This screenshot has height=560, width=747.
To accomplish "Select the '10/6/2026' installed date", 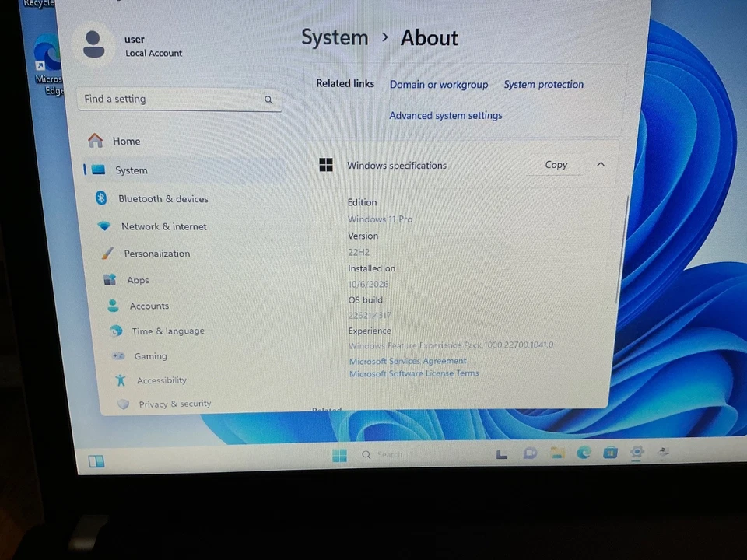I will (x=368, y=285).
